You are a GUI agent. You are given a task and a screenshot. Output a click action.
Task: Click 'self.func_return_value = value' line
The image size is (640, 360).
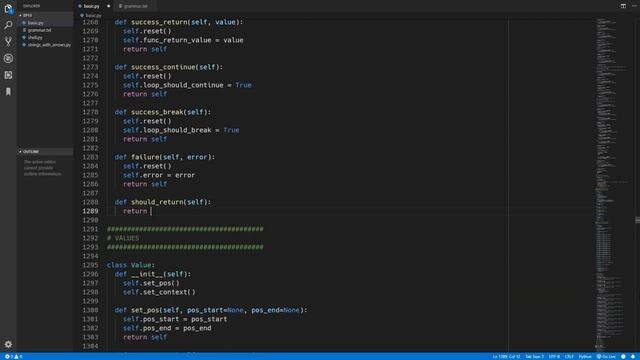coord(183,40)
